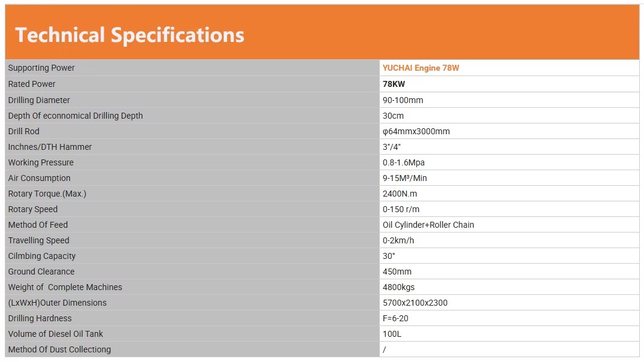Click the Technical Specifications heading
644x362 pixels.
click(x=130, y=35)
